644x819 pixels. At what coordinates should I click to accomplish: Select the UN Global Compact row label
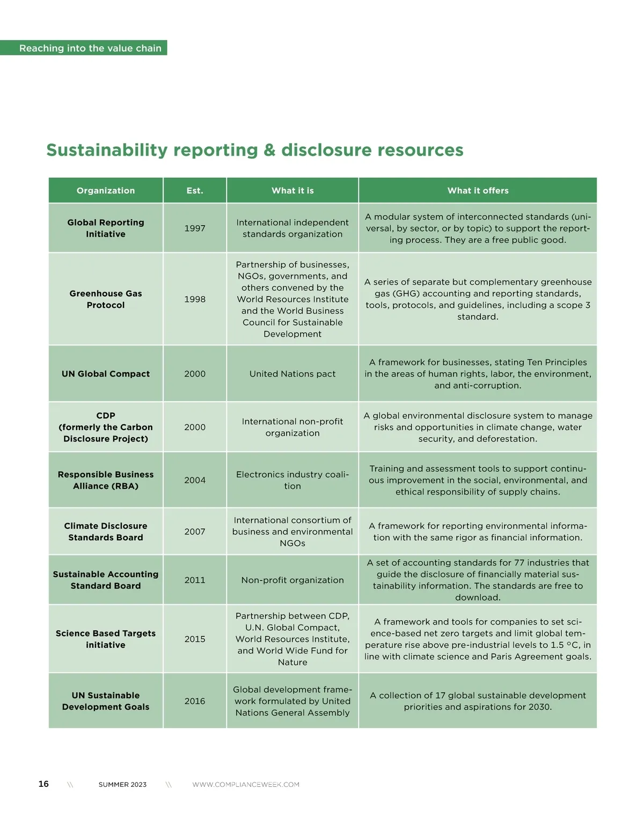pyautogui.click(x=106, y=374)
